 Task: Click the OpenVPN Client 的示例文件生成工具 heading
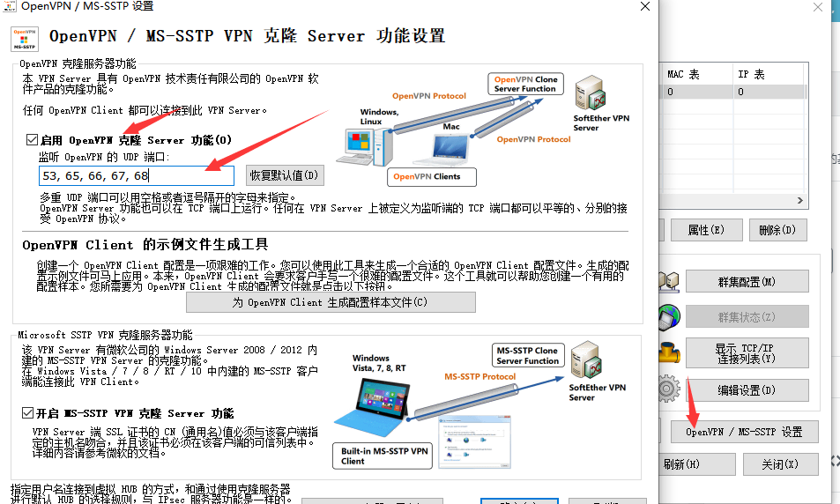click(x=145, y=245)
